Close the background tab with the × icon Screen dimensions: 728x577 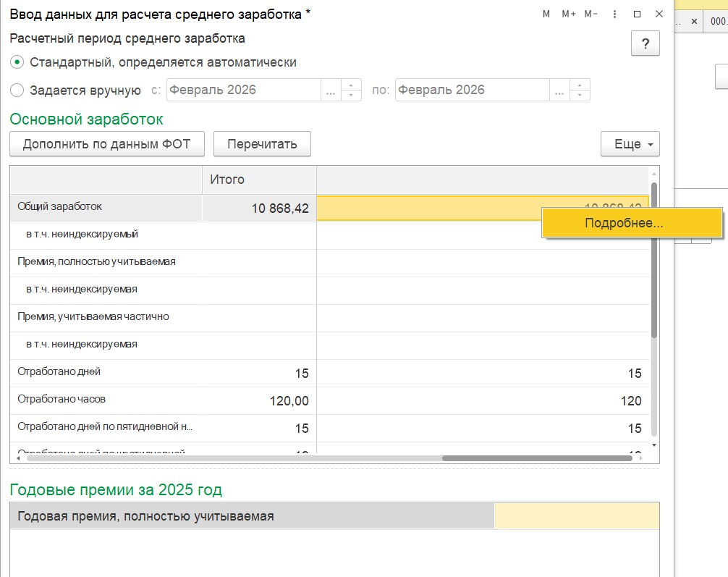click(x=694, y=22)
